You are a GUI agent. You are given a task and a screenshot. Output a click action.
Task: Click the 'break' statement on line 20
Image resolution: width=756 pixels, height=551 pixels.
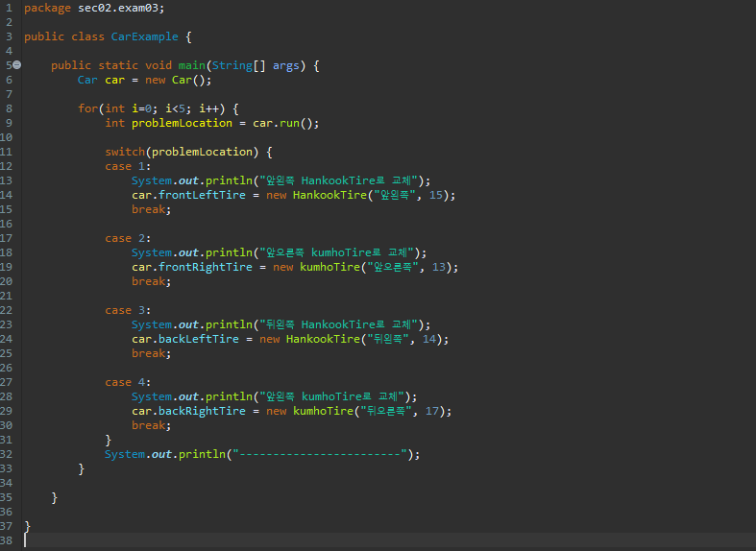(149, 281)
